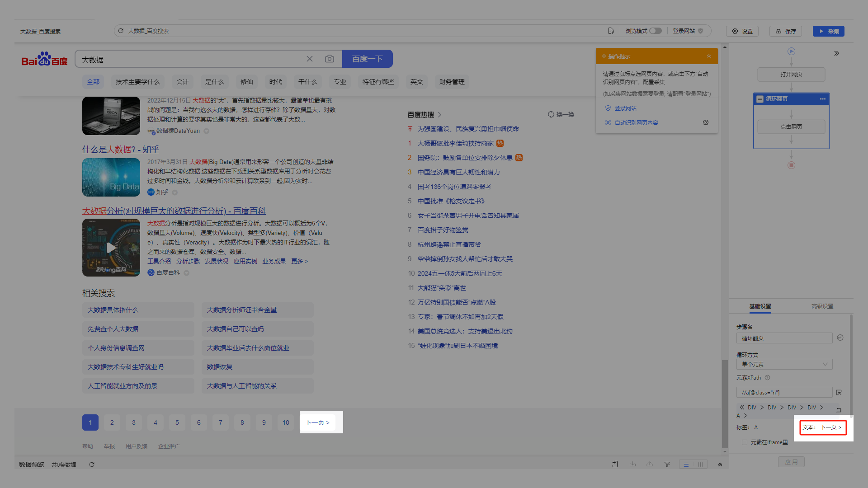
Task: Click 登录网站 in the address bar
Action: click(688, 31)
